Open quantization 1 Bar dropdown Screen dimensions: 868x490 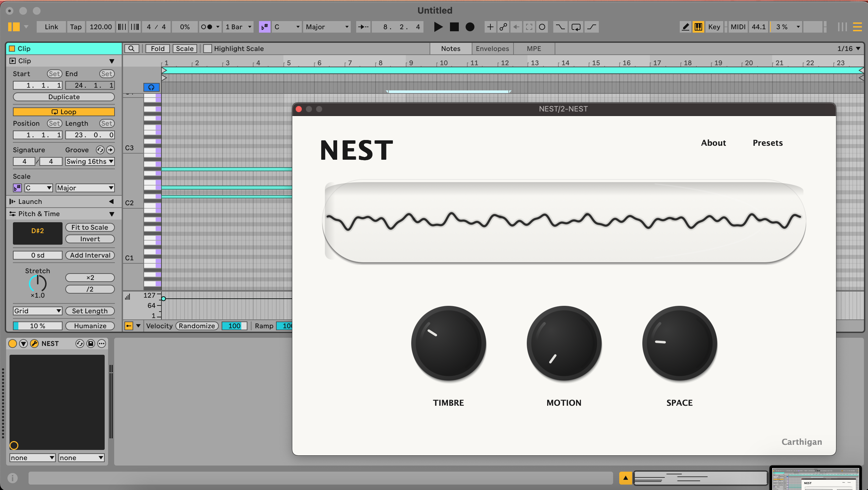pos(239,27)
